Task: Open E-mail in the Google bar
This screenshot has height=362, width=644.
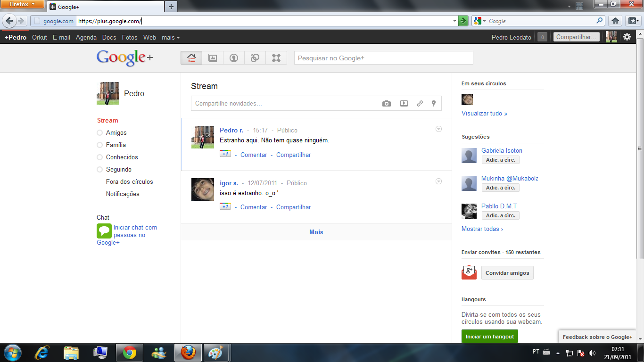Action: coord(61,37)
